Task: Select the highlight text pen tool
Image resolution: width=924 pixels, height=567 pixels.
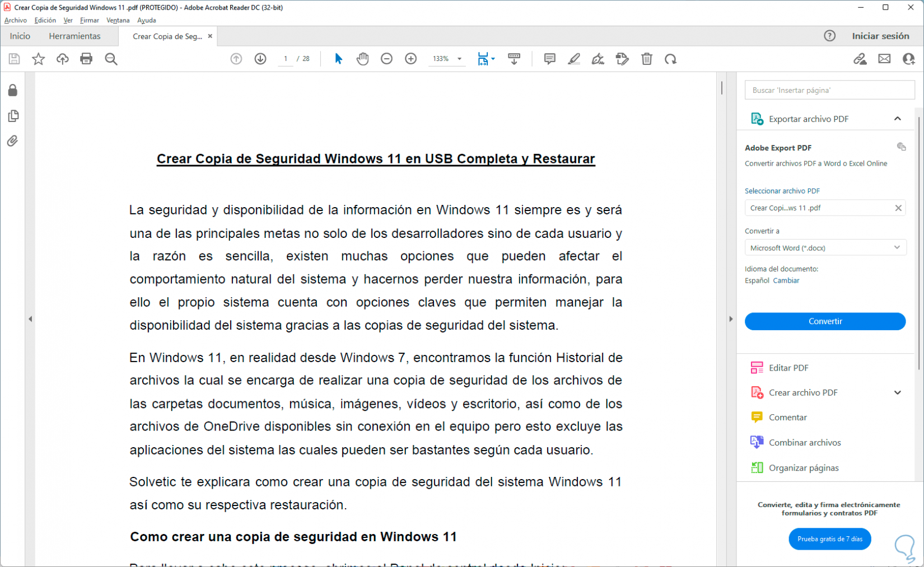Action: point(574,59)
